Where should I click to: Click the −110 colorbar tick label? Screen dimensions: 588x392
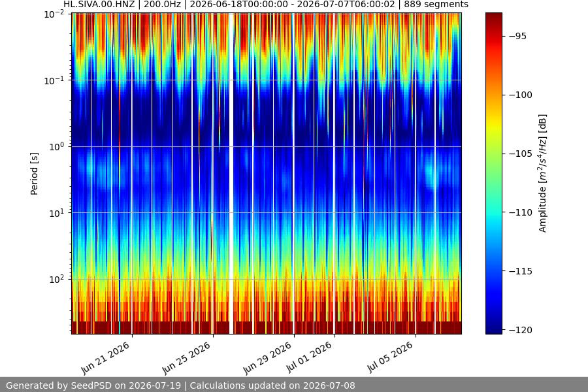click(x=521, y=212)
